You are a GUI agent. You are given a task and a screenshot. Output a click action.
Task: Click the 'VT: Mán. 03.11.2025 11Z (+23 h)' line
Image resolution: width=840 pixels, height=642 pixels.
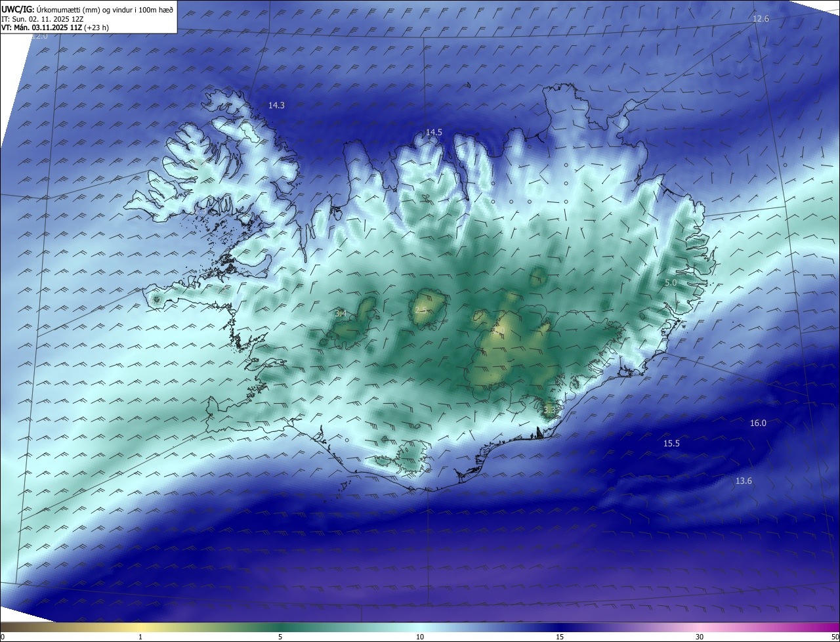pos(55,28)
